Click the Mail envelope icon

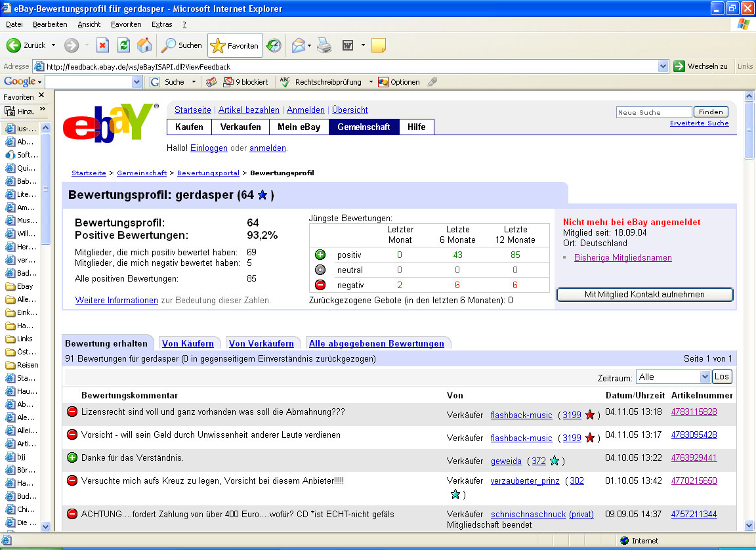pyautogui.click(x=299, y=45)
